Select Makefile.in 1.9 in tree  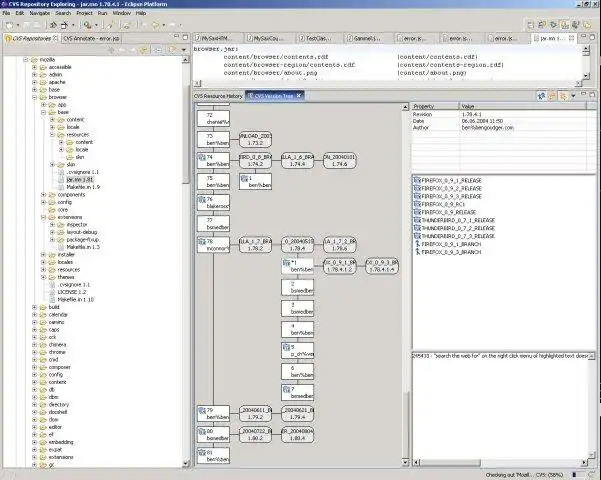(83, 187)
